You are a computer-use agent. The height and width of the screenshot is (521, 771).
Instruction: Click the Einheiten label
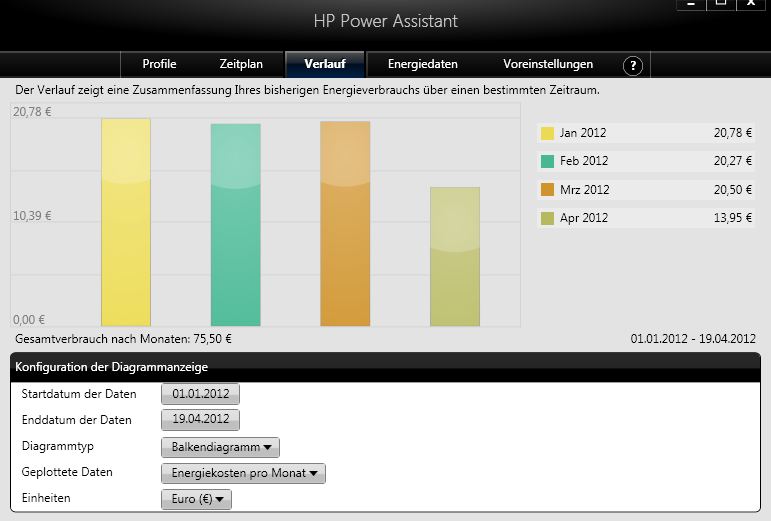coord(46,498)
